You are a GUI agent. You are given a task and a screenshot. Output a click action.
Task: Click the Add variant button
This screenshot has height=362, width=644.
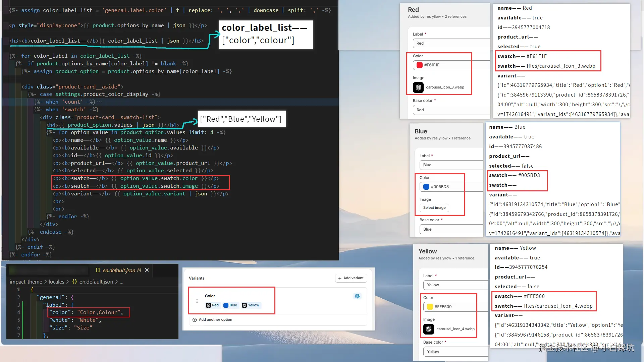click(351, 278)
